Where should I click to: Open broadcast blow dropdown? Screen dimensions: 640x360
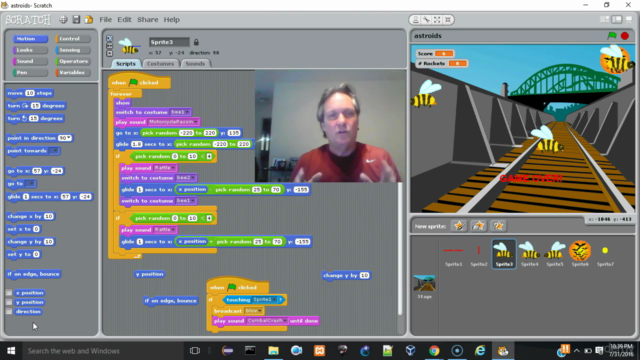(260, 311)
